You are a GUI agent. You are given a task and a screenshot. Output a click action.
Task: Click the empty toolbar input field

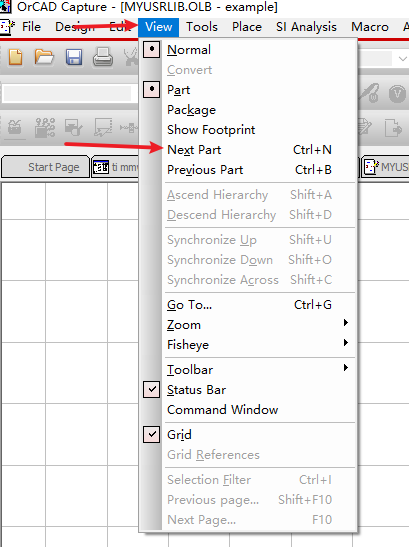pyautogui.click(x=67, y=93)
